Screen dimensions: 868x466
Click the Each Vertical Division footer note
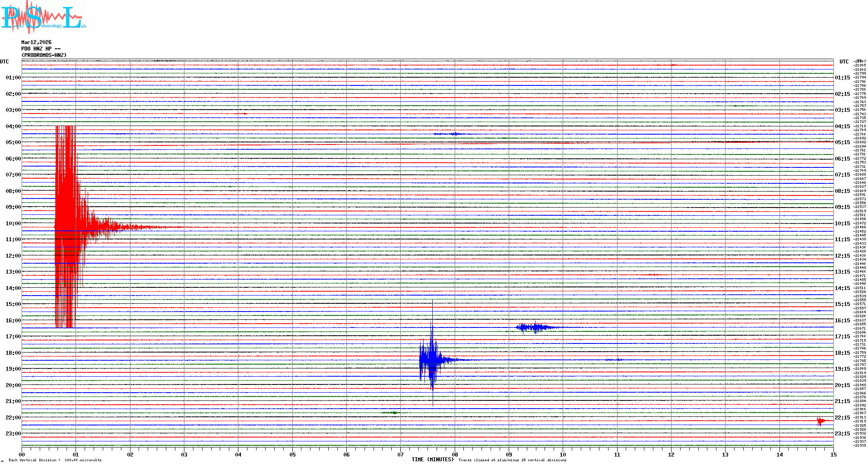click(55, 460)
